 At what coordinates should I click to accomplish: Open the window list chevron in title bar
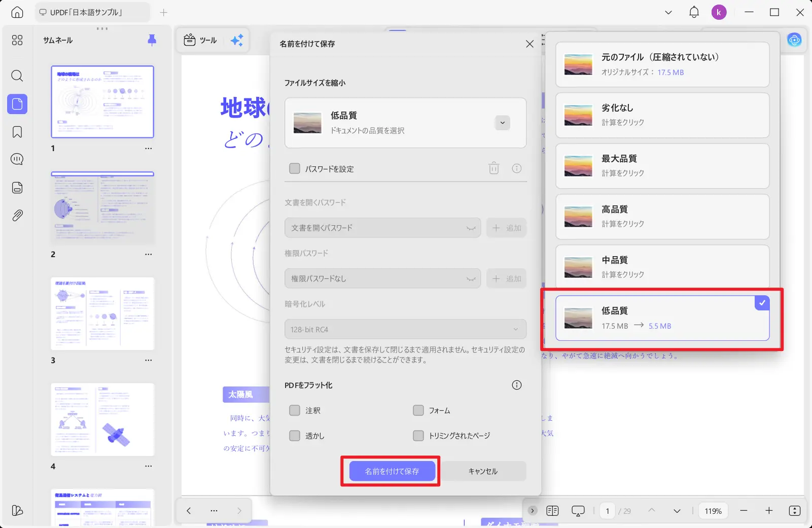[668, 12]
